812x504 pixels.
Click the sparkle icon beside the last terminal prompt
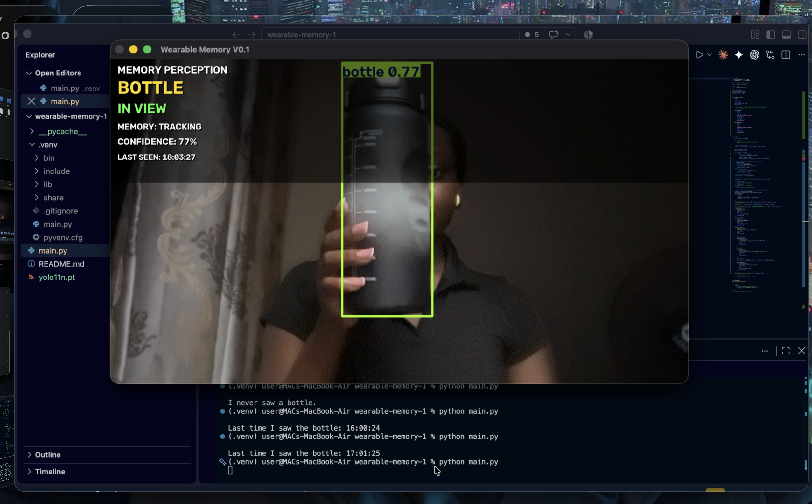[x=222, y=462]
